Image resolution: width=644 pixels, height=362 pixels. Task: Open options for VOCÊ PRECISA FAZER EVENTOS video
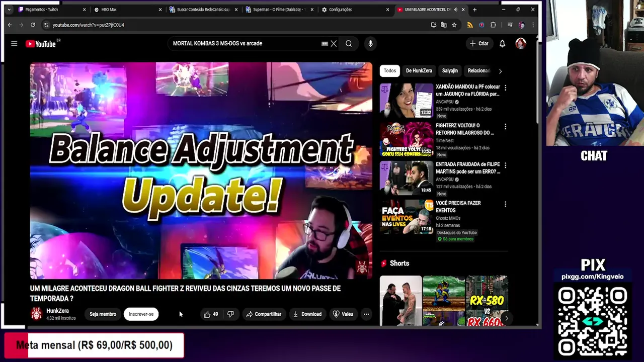click(505, 204)
